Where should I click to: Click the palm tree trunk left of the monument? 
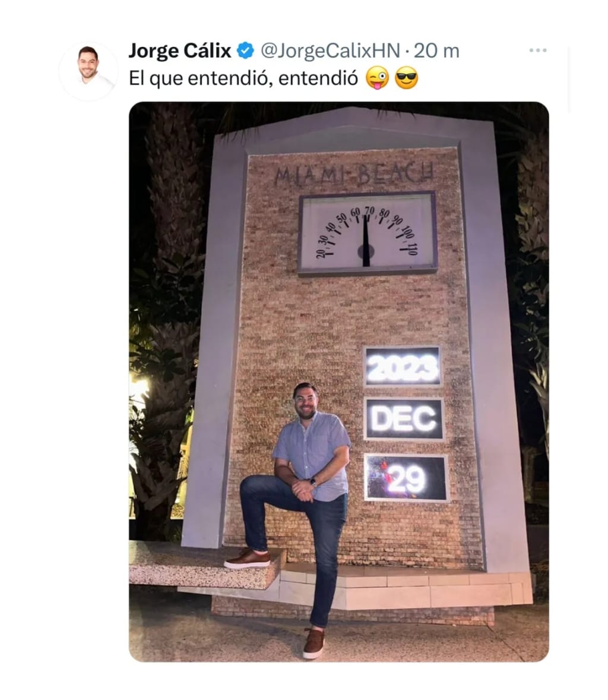pos(173,313)
